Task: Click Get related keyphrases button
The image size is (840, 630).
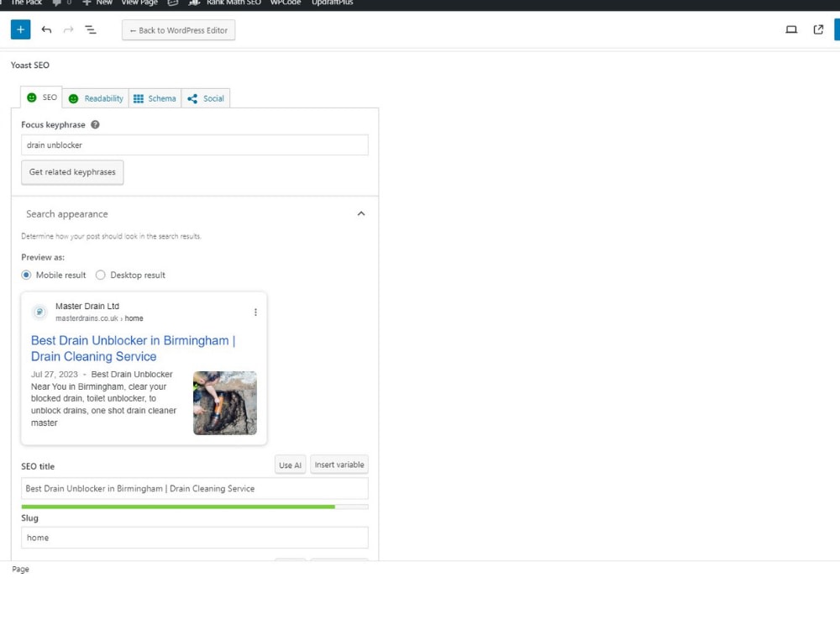Action: tap(72, 172)
